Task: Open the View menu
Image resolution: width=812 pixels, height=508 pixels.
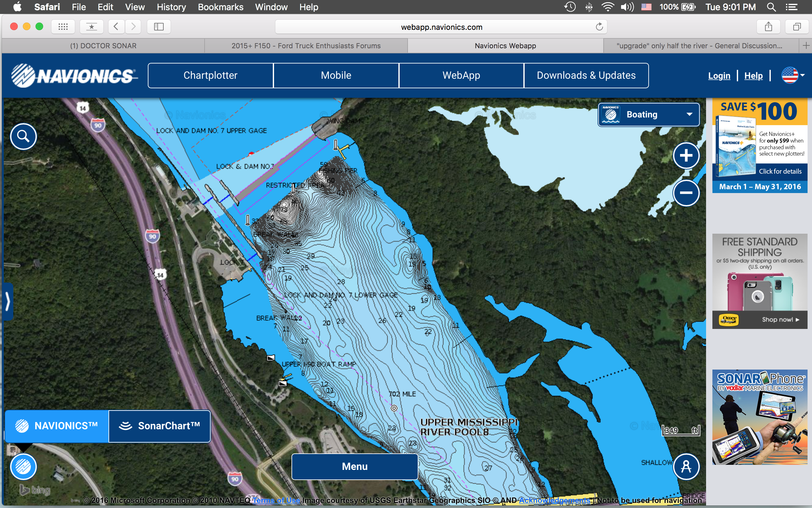Action: click(135, 7)
